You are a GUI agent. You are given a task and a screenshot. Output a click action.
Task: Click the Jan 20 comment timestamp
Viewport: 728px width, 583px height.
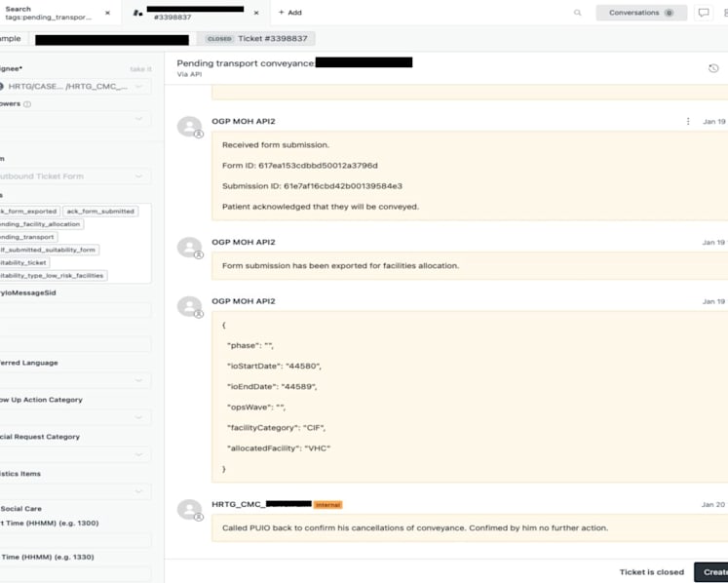pyautogui.click(x=713, y=504)
